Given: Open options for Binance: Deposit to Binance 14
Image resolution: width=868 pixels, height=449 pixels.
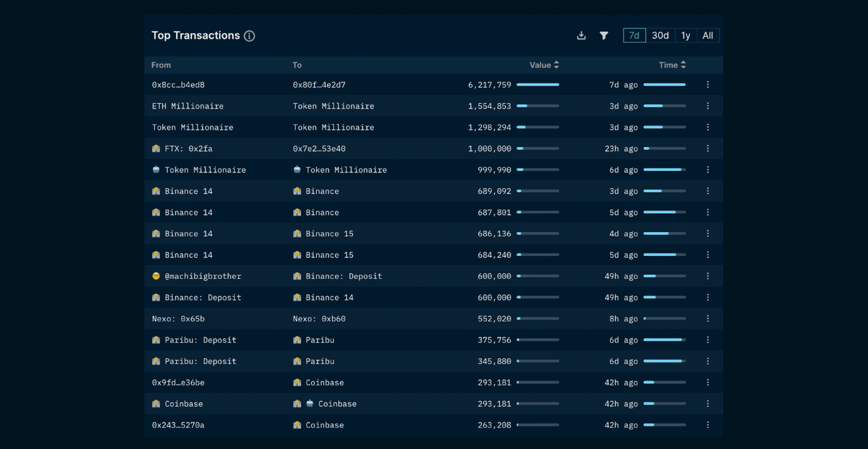Looking at the screenshot, I should pos(708,297).
